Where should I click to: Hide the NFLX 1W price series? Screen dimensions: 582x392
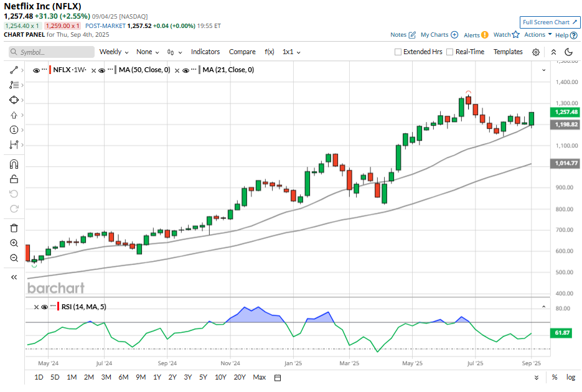click(x=36, y=70)
